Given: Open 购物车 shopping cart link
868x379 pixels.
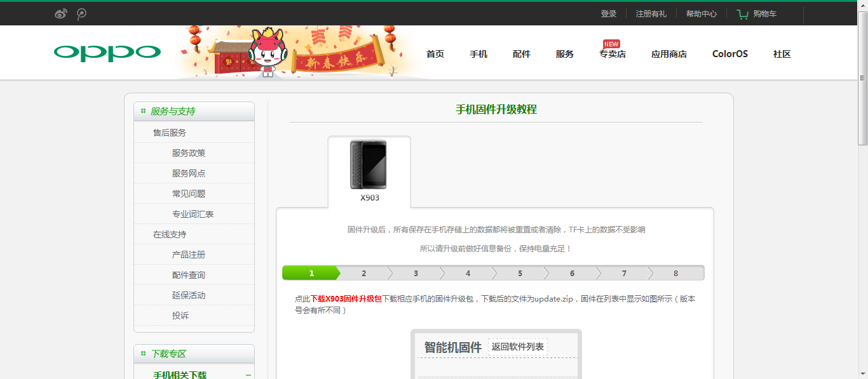Looking at the screenshot, I should 765,14.
